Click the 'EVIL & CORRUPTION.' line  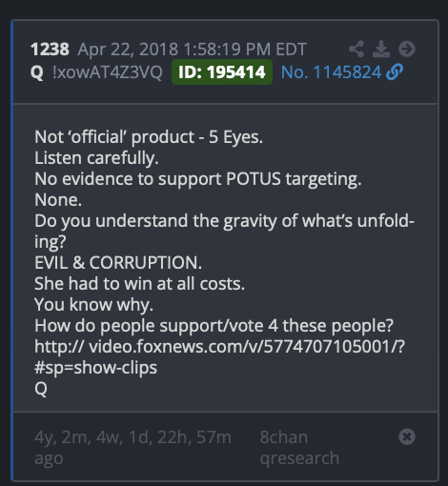(x=118, y=263)
